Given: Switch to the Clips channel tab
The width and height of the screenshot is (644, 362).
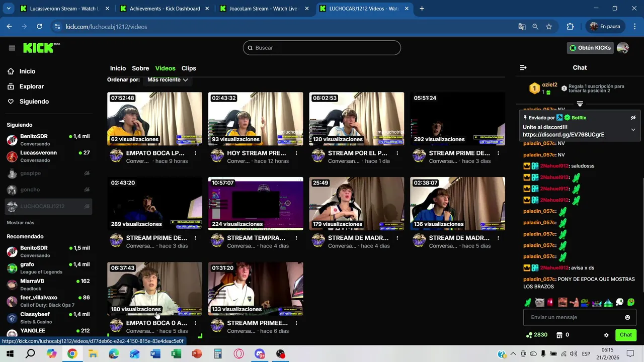Looking at the screenshot, I should pos(189,68).
